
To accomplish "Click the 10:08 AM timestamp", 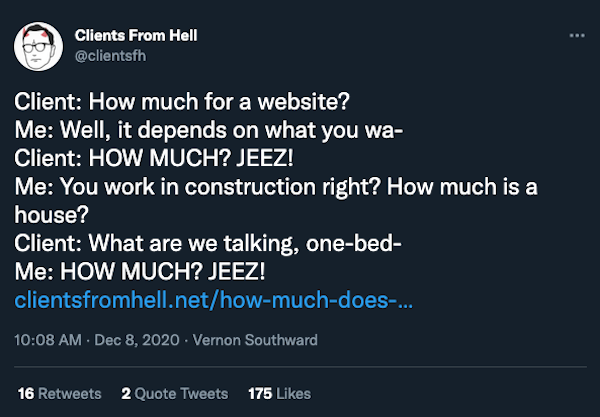I will (45, 340).
